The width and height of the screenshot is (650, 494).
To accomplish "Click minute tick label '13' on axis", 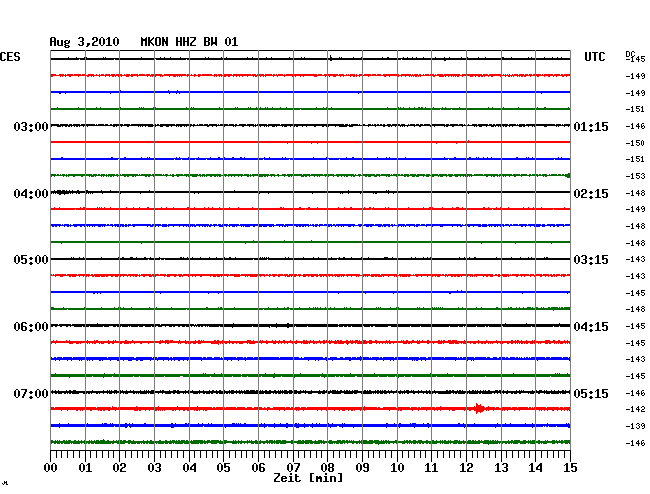I will 501,468.
